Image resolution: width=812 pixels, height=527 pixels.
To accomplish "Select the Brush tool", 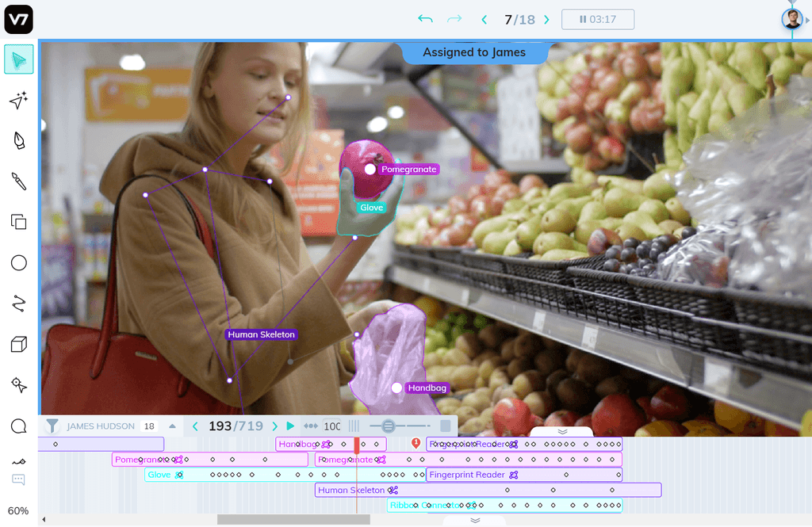I will (18, 181).
